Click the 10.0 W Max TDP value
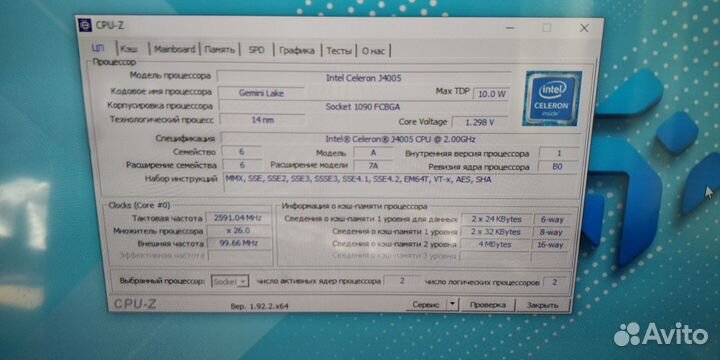Viewport: 720px width, 360px height. click(491, 95)
